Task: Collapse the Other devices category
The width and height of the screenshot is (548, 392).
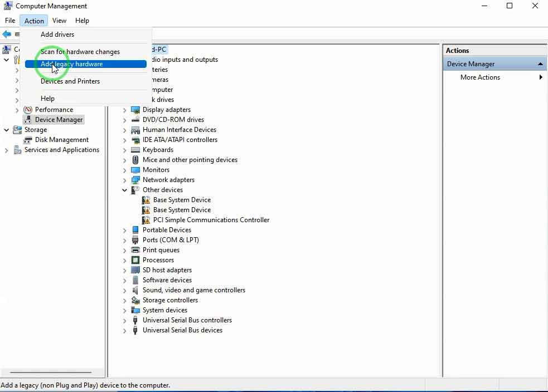Action: (125, 190)
